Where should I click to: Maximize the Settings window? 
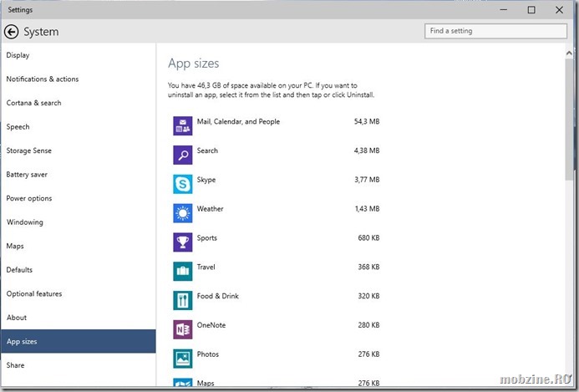point(531,9)
